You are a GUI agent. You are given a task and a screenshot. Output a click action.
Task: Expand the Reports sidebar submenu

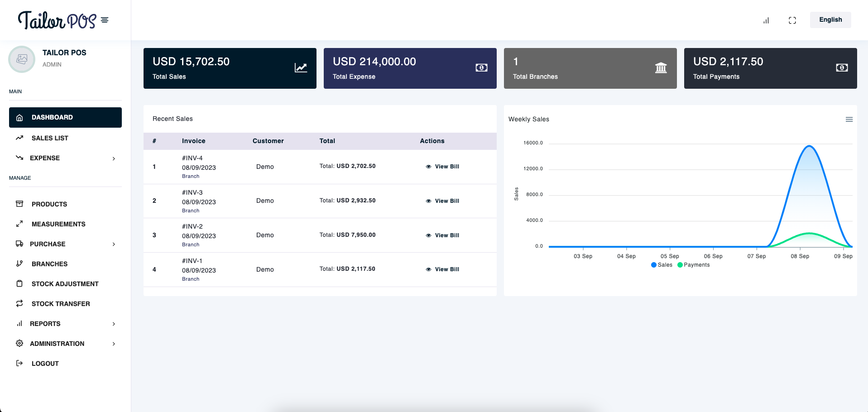pos(114,324)
